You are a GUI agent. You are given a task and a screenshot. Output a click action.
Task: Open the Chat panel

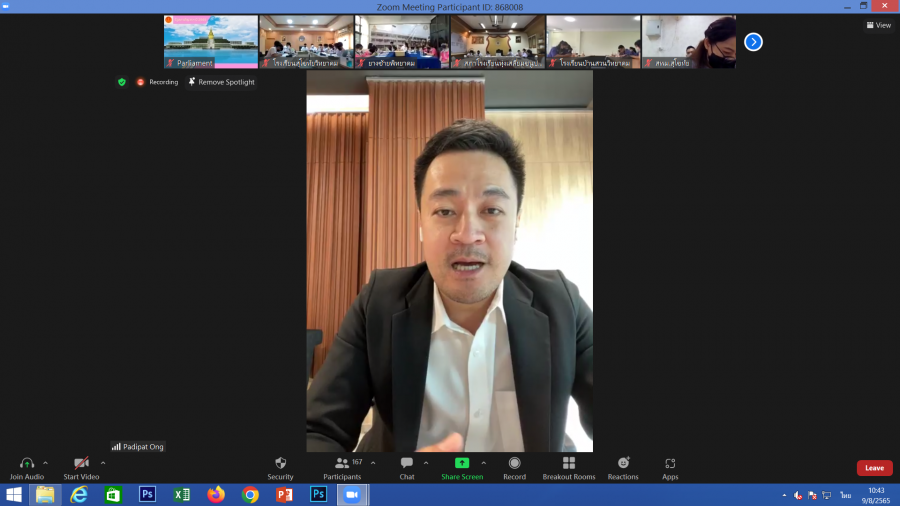pos(407,467)
